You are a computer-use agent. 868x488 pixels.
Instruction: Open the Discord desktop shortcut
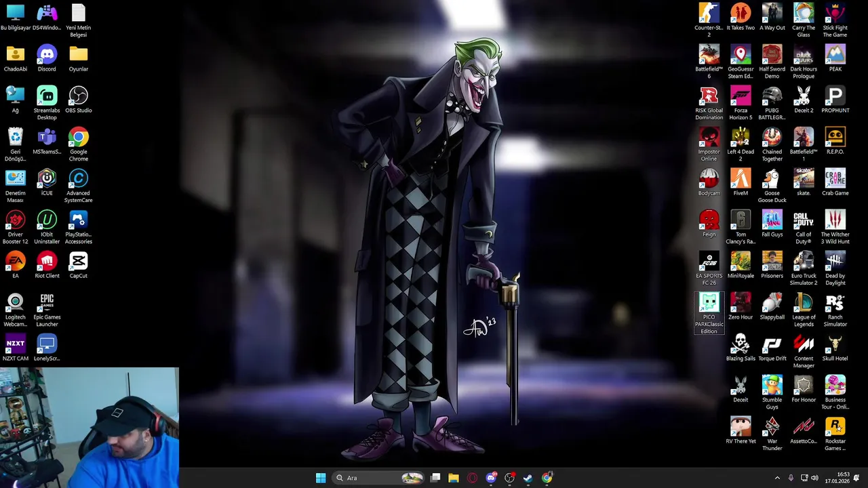click(x=47, y=58)
